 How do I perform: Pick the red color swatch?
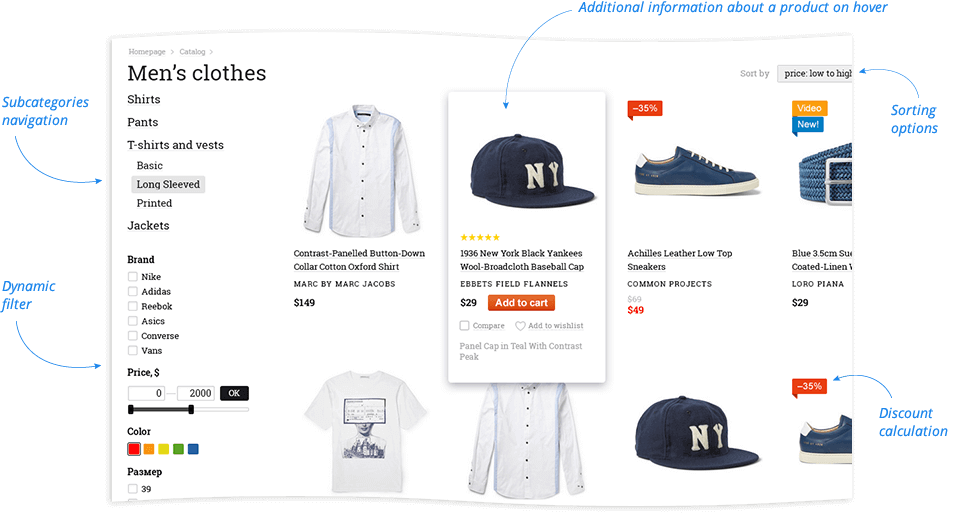click(x=134, y=450)
